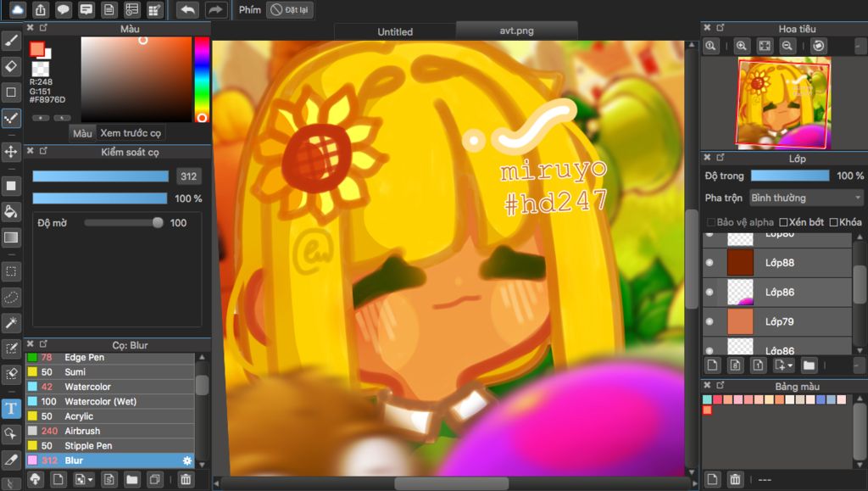Select the Magic Wand tool
Viewport: 868px width, 491px height.
click(x=11, y=323)
